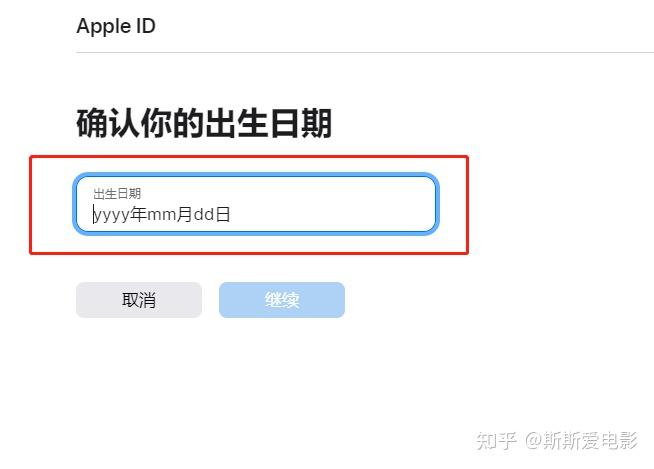Click the 月 character in date placeholder
Screen dimensions: 654x469
pos(184,214)
